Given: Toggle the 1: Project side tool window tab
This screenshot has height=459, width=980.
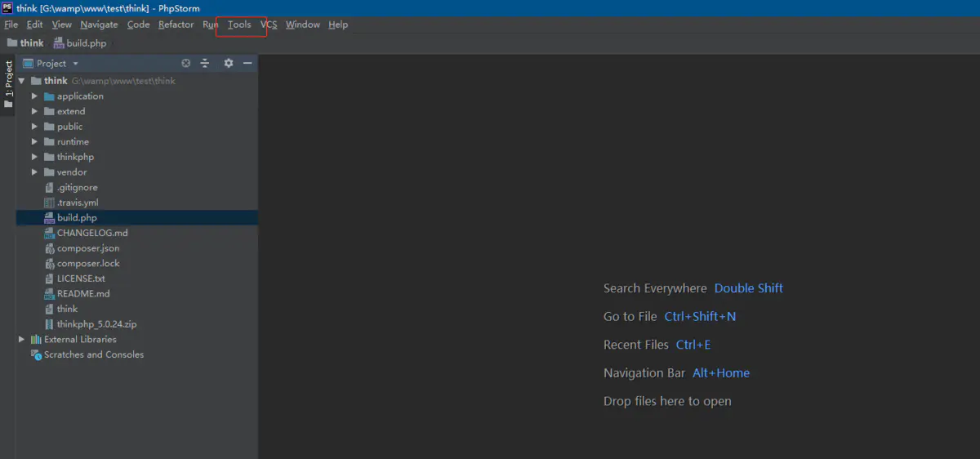Looking at the screenshot, I should tap(8, 85).
